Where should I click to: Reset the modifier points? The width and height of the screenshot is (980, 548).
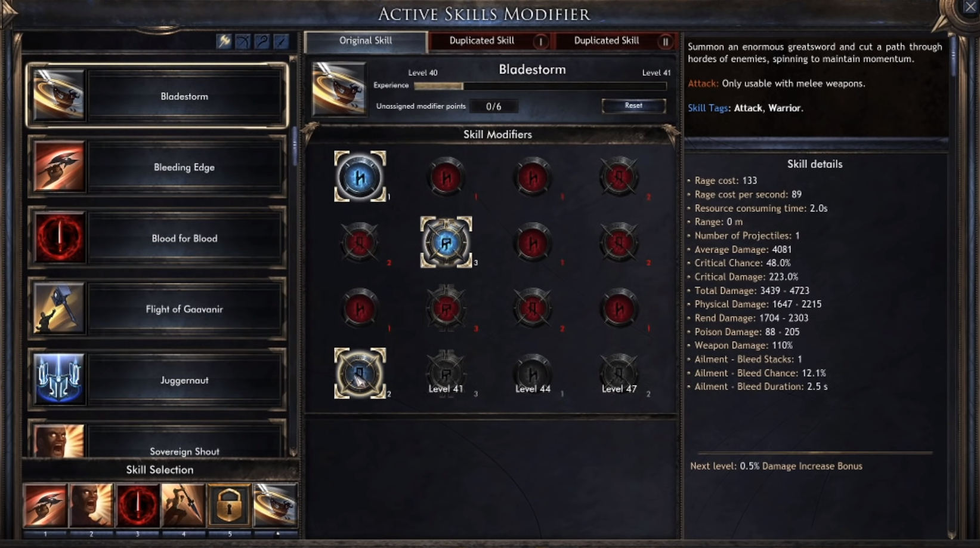633,106
